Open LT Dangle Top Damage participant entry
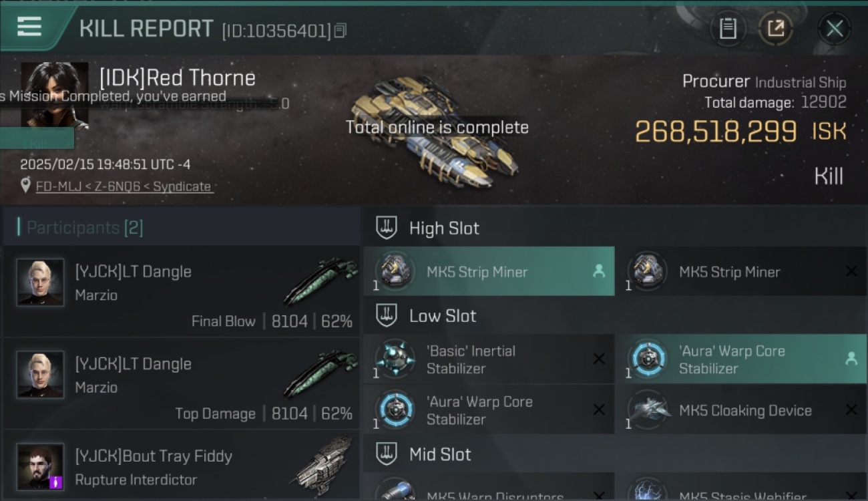The image size is (868, 501). click(x=182, y=383)
